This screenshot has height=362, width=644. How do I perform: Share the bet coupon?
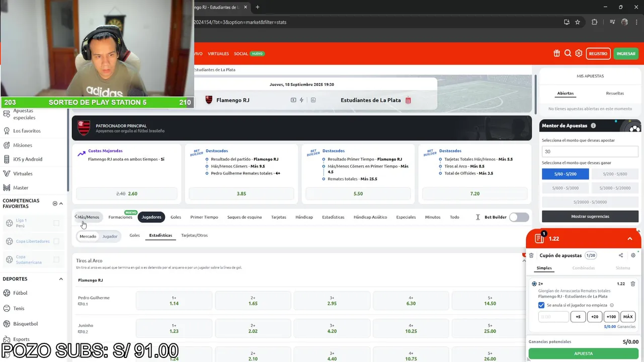point(621,255)
